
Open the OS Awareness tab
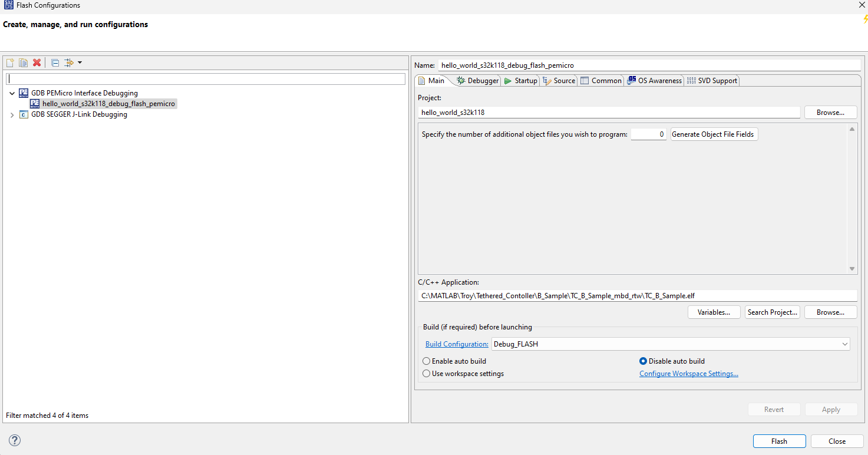[654, 80]
